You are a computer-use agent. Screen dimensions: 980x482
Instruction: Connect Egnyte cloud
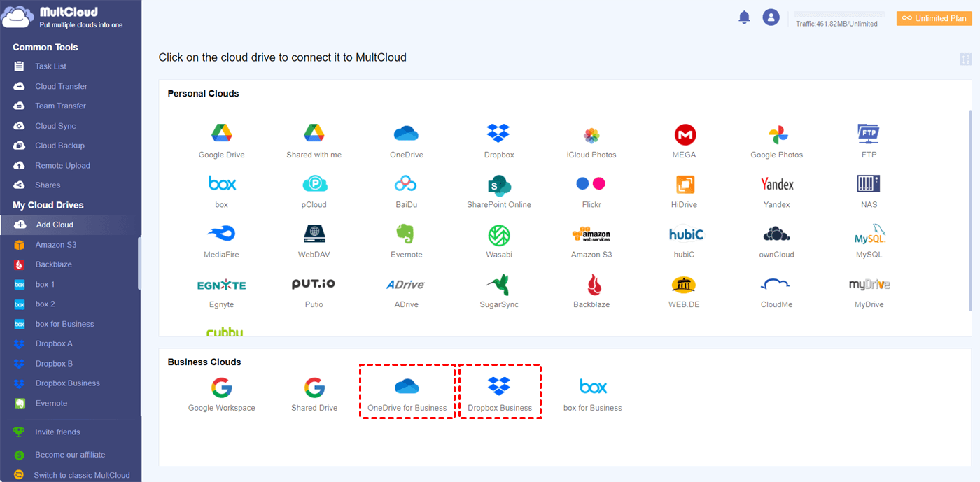(221, 292)
